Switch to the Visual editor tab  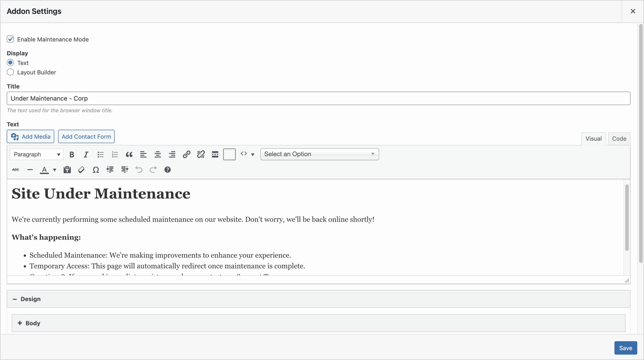point(593,139)
